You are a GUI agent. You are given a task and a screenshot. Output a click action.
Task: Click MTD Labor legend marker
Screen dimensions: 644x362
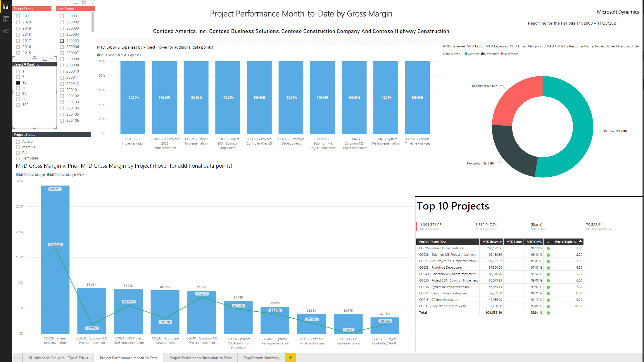pyautogui.click(x=99, y=55)
